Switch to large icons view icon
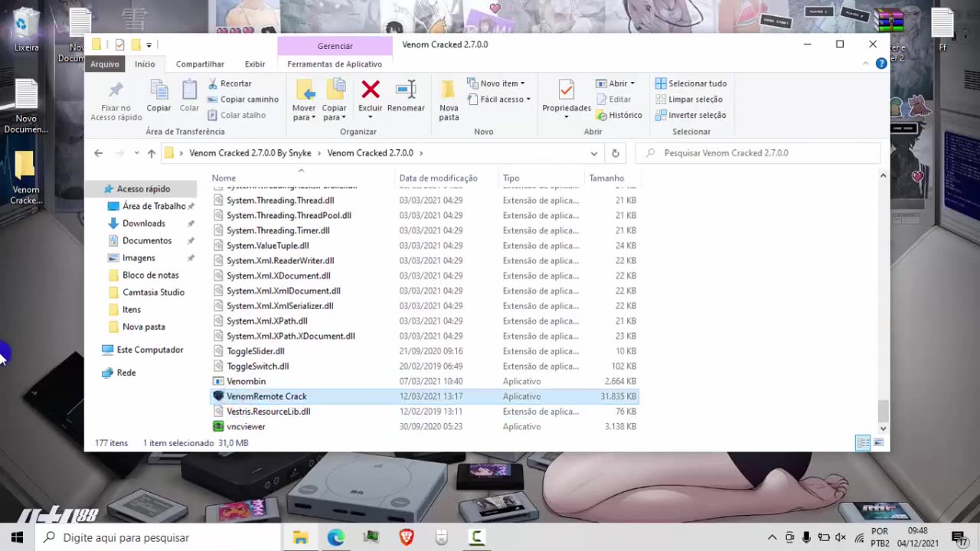This screenshot has width=980, height=551. click(x=878, y=442)
